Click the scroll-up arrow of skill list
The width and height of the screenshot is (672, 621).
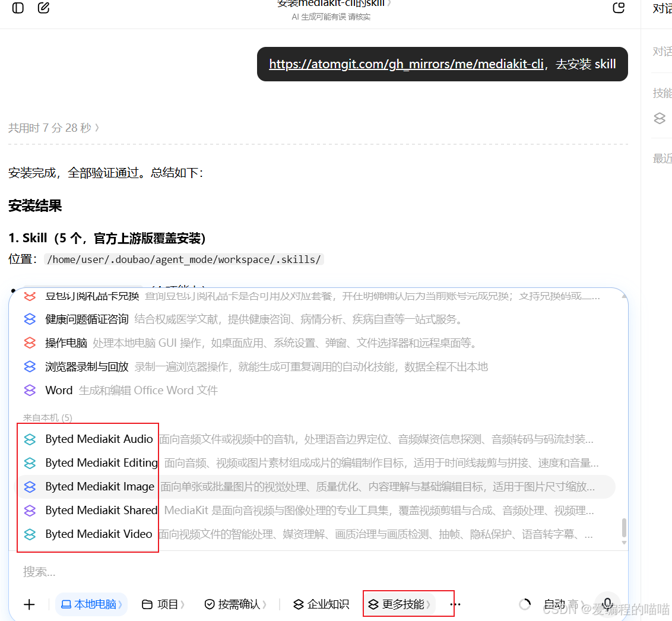click(x=624, y=296)
